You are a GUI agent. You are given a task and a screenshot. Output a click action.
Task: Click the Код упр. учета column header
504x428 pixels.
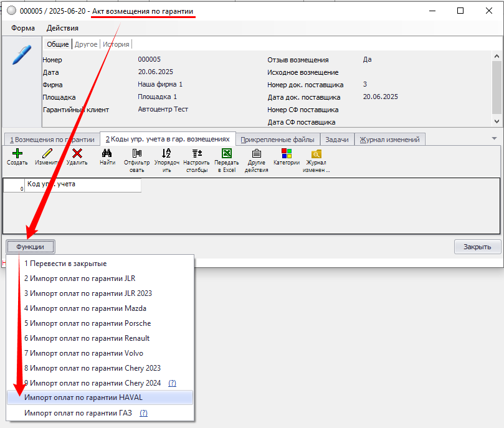[x=82, y=184]
